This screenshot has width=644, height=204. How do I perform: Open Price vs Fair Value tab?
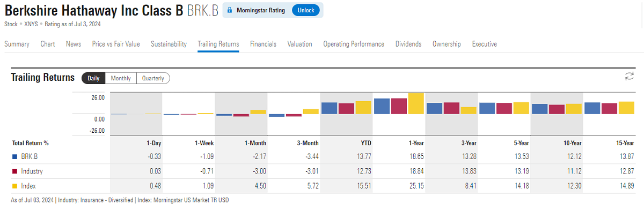[116, 44]
